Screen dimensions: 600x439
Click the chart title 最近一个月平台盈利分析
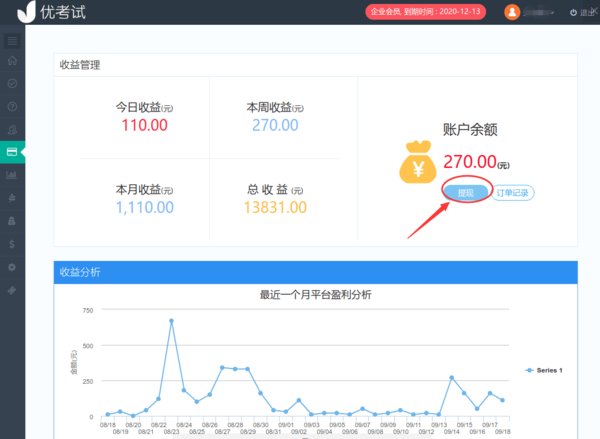click(x=316, y=295)
